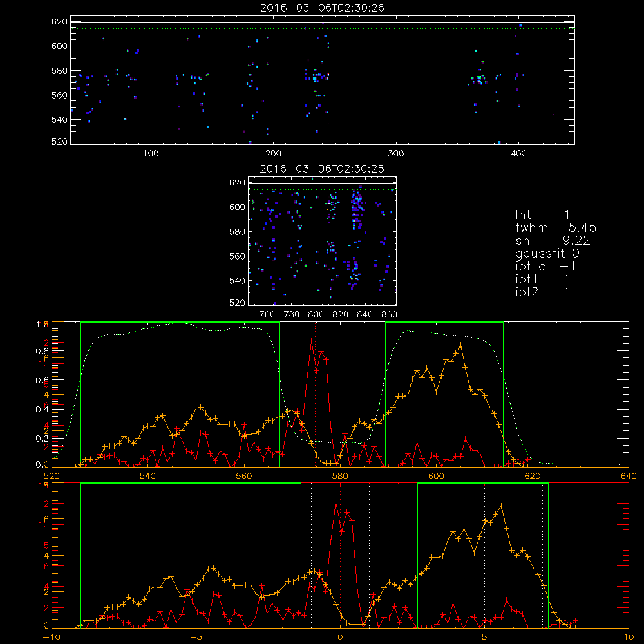This screenshot has height=644, width=644.
Task: Click the timestamp title above the wide top image
Action: coord(323,8)
